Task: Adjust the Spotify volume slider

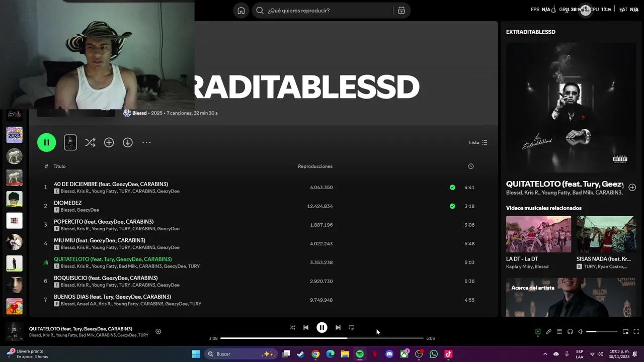Action: [602, 331]
